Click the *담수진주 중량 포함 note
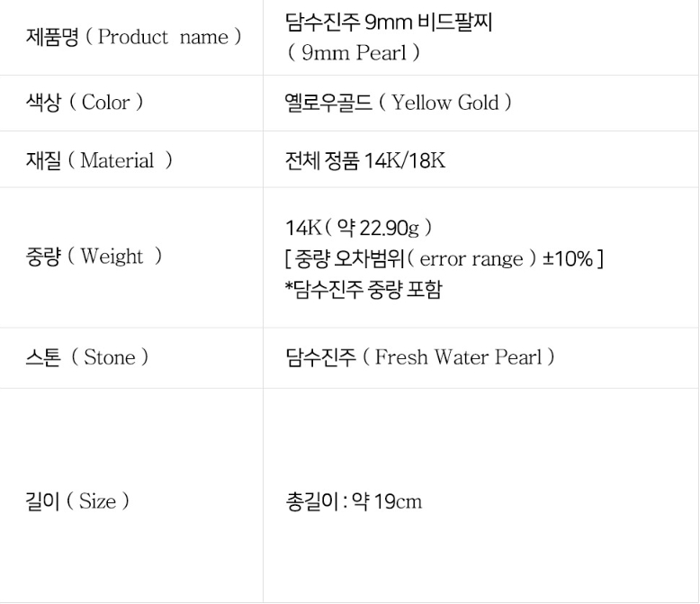This screenshot has height=604, width=700. coord(363,290)
